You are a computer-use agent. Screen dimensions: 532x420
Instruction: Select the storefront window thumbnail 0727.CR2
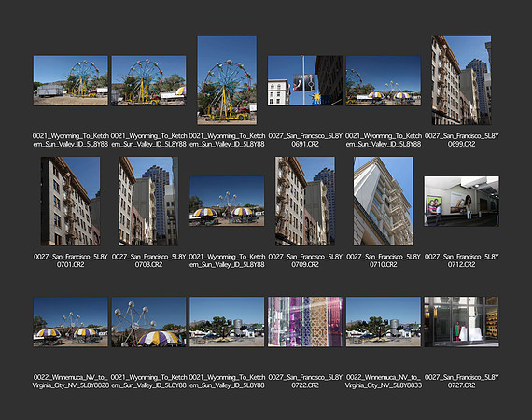461,322
